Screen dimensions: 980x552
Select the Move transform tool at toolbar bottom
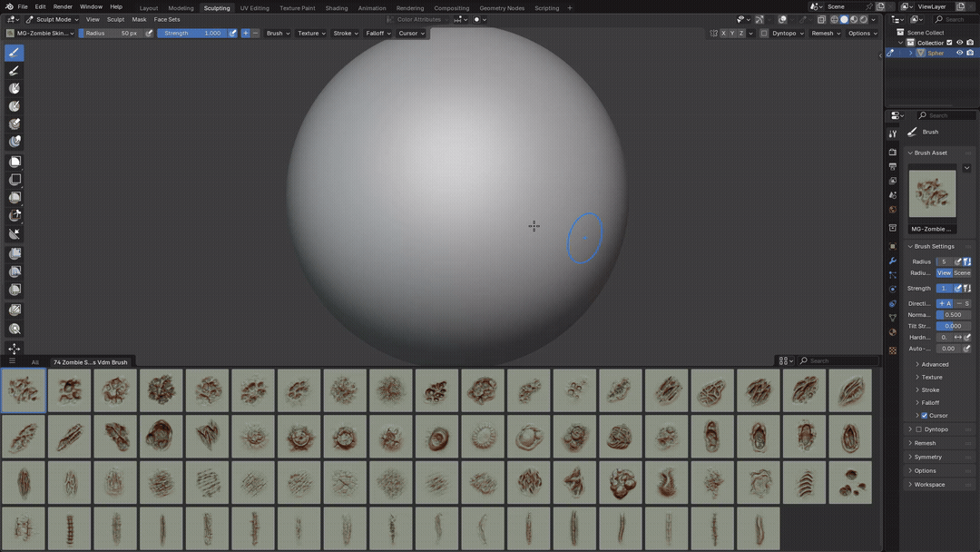pyautogui.click(x=14, y=349)
